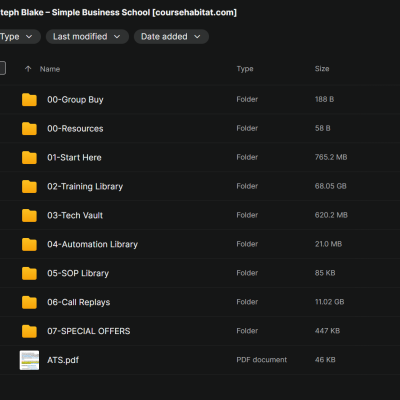Open the Date added filter dropdown
This screenshot has width=400, height=400.
pos(171,37)
